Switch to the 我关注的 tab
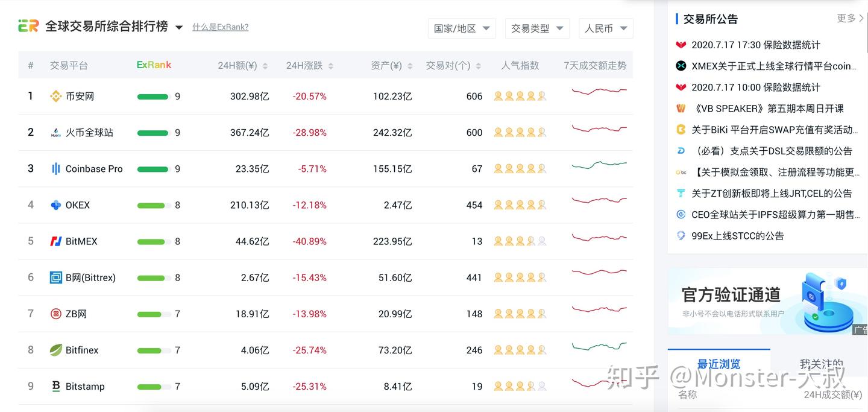 click(x=820, y=364)
